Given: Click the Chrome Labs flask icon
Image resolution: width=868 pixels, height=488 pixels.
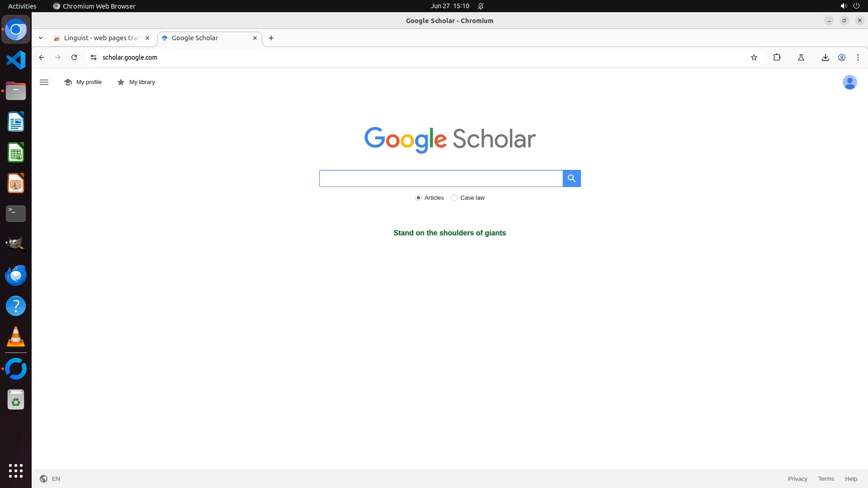Looking at the screenshot, I should point(801,57).
